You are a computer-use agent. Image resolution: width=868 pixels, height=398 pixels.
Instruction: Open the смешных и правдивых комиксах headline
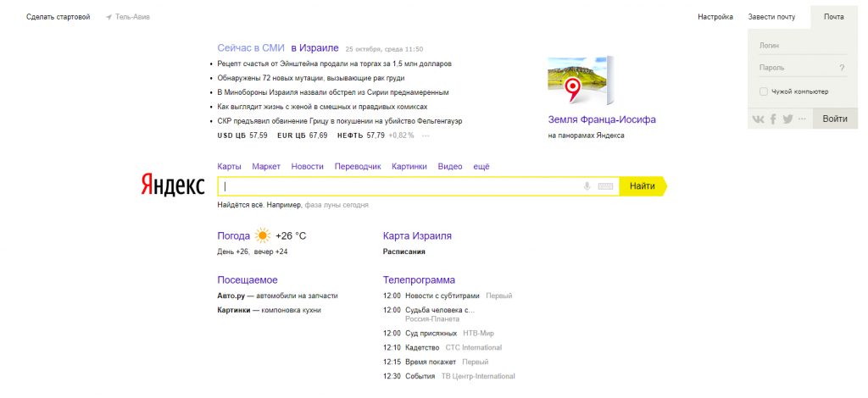tap(322, 107)
